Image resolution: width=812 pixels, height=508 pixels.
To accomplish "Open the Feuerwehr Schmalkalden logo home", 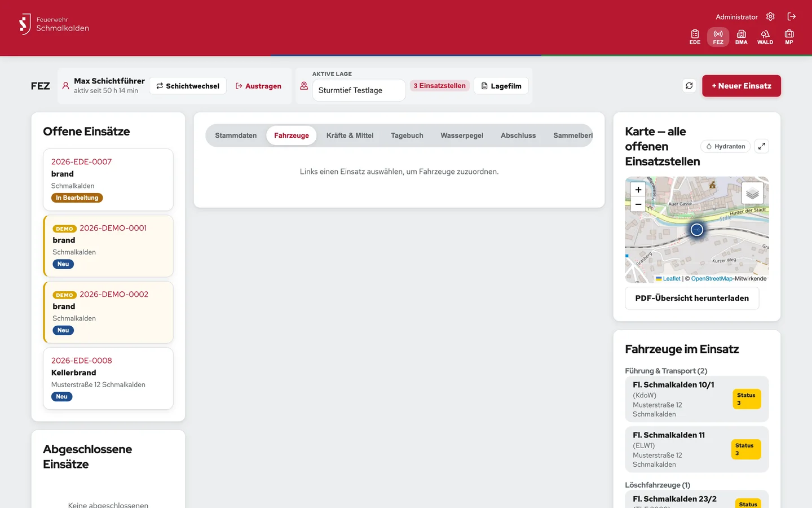I will [54, 24].
